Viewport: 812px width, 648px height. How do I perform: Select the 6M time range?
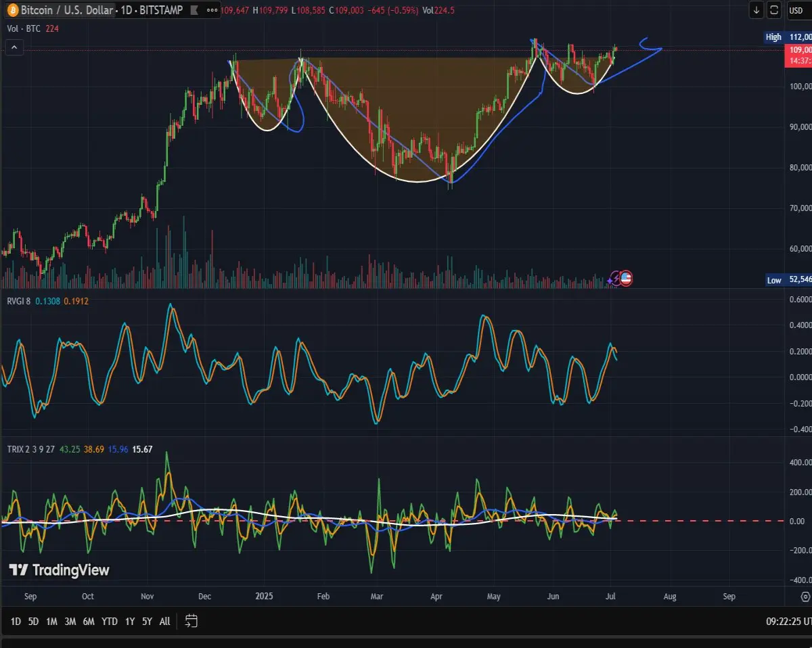pyautogui.click(x=89, y=621)
